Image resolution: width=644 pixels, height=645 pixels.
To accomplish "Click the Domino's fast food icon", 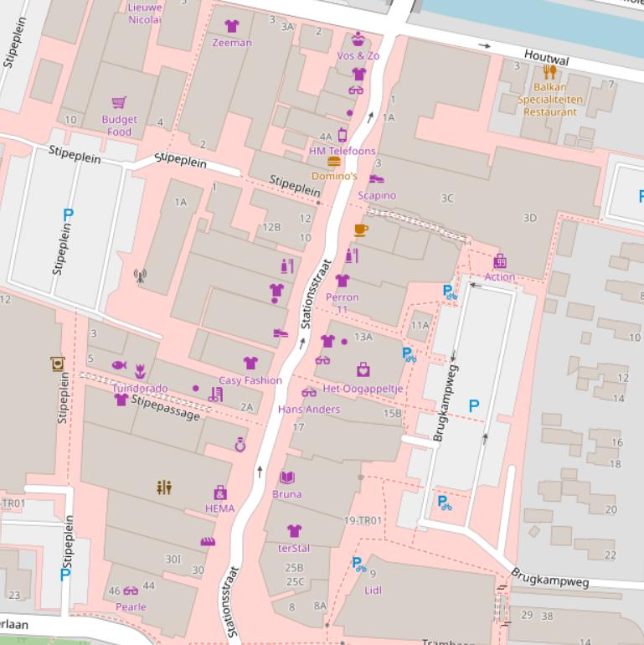I will coord(334,161).
